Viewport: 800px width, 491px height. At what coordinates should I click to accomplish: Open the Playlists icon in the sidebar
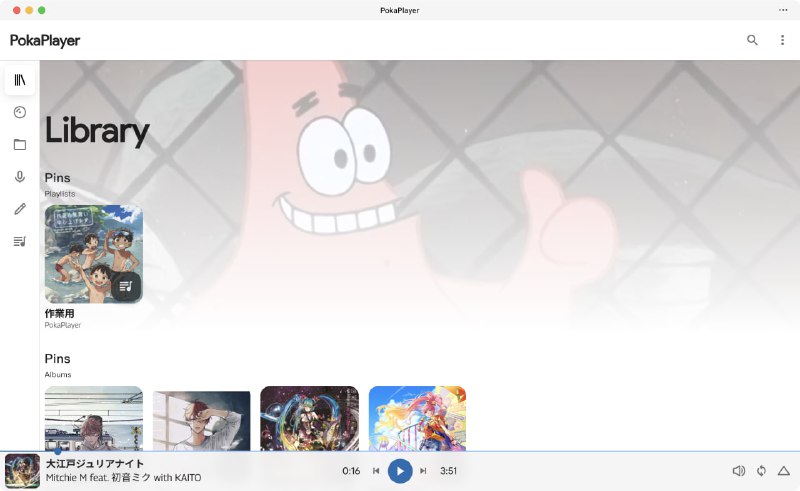click(19, 241)
